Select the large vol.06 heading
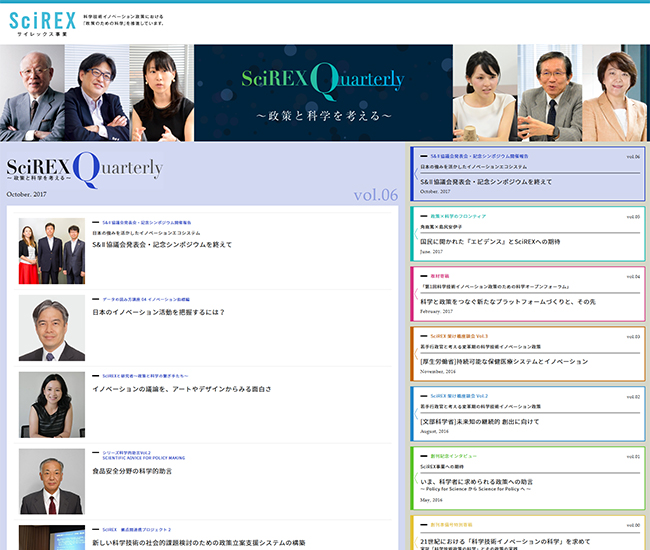The height and width of the screenshot is (550, 650). point(376,195)
